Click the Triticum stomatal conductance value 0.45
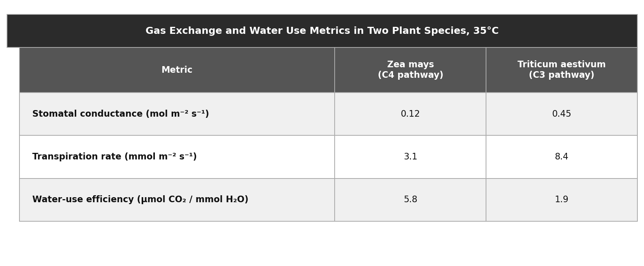 coord(561,114)
